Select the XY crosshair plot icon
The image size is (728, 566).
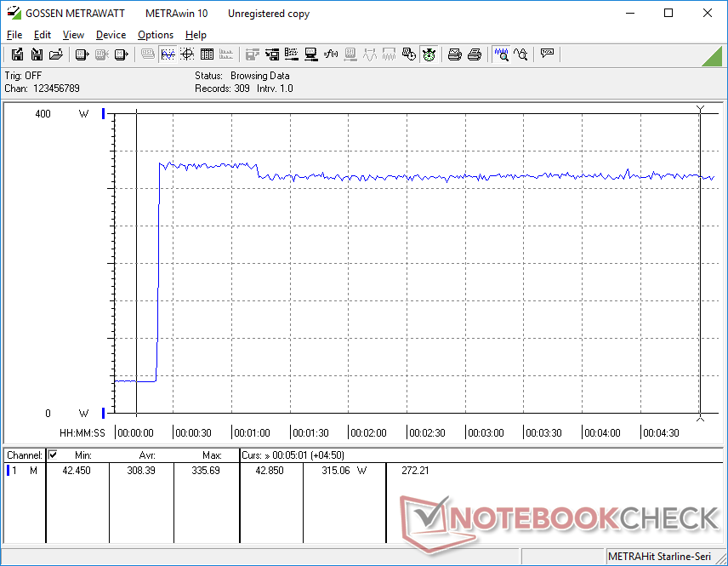click(x=187, y=54)
